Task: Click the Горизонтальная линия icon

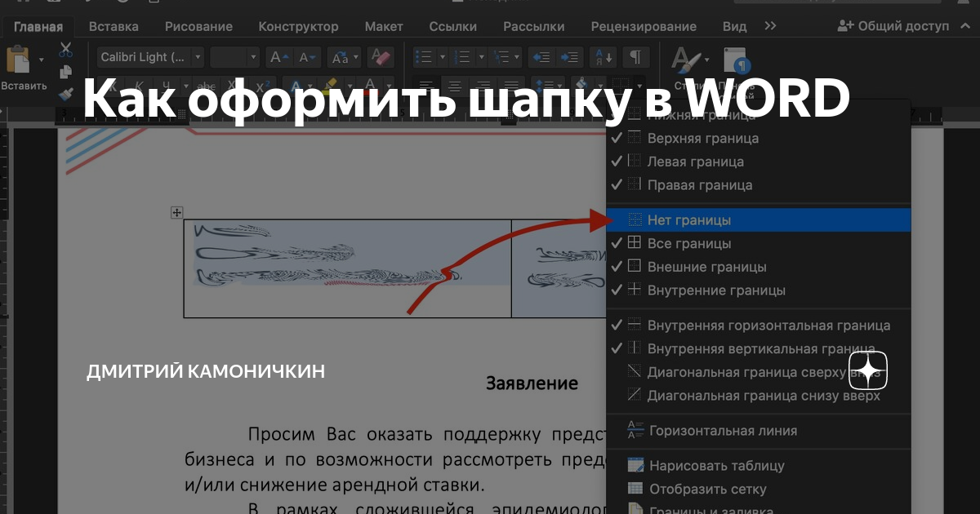Action: [x=635, y=430]
